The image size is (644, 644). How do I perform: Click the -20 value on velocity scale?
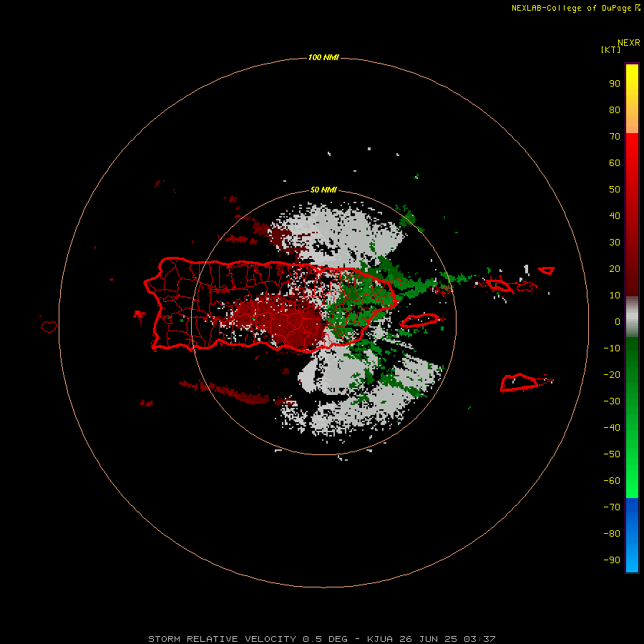pyautogui.click(x=612, y=374)
